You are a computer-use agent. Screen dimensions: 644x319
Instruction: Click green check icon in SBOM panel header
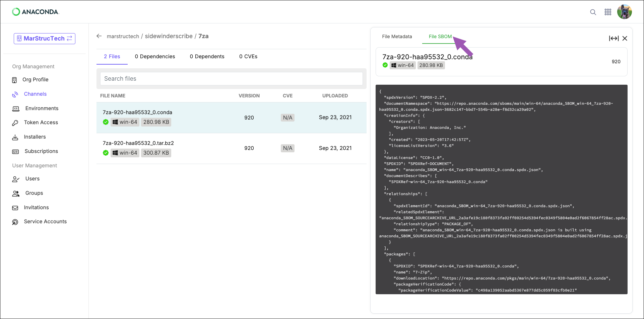coord(385,65)
